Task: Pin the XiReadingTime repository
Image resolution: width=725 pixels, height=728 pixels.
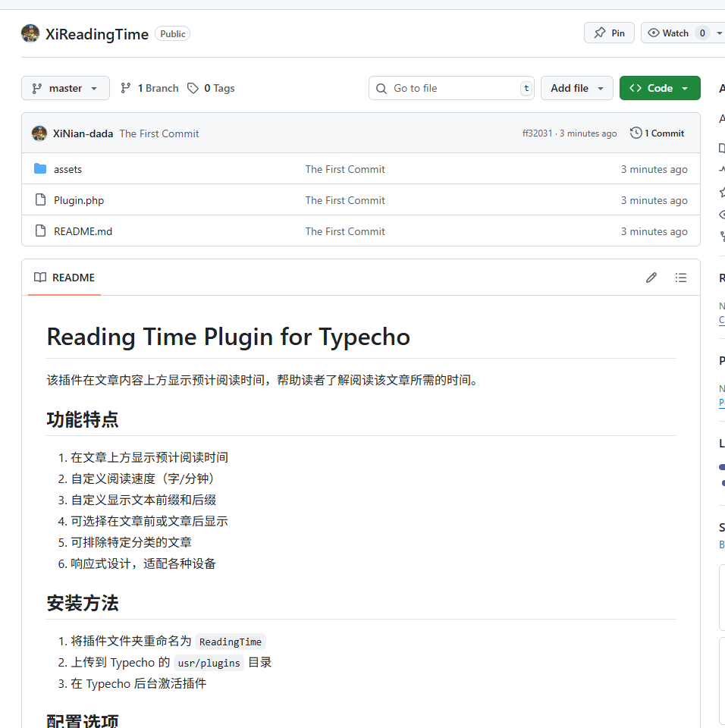Action: [x=609, y=33]
